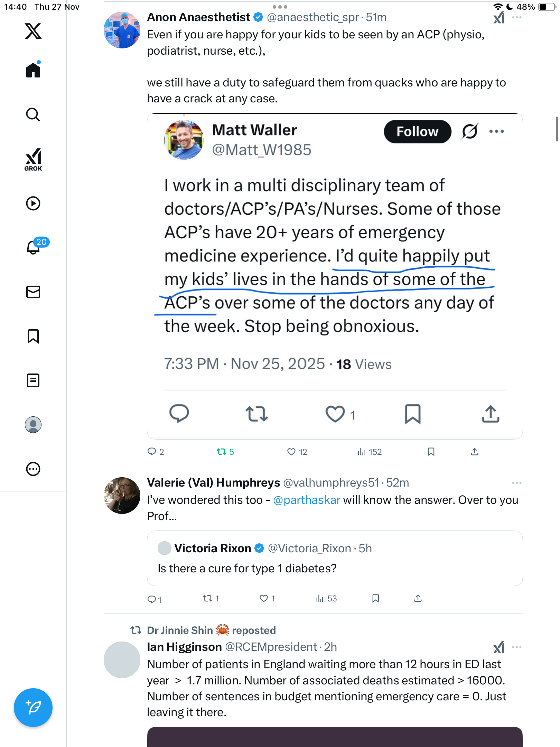Open Notifications bell with 20 badge
Viewport: 560px width, 747px height.
point(34,247)
